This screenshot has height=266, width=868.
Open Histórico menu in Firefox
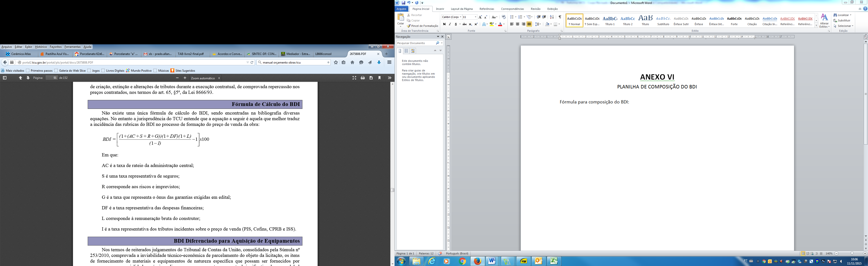[x=41, y=47]
